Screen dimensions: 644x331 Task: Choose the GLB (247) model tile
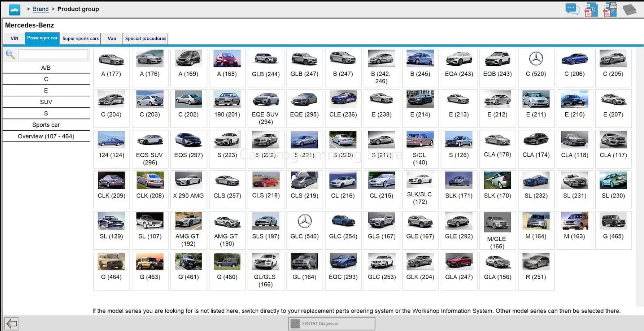click(x=304, y=68)
